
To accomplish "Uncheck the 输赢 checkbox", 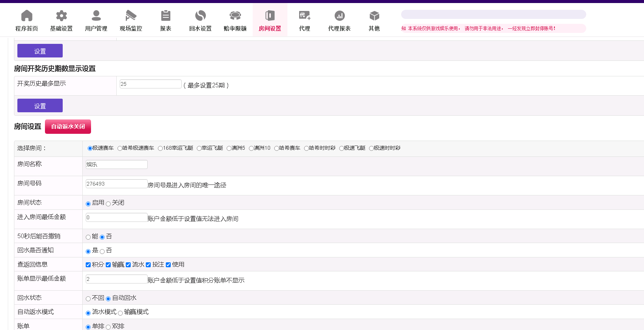I will pos(108,265).
